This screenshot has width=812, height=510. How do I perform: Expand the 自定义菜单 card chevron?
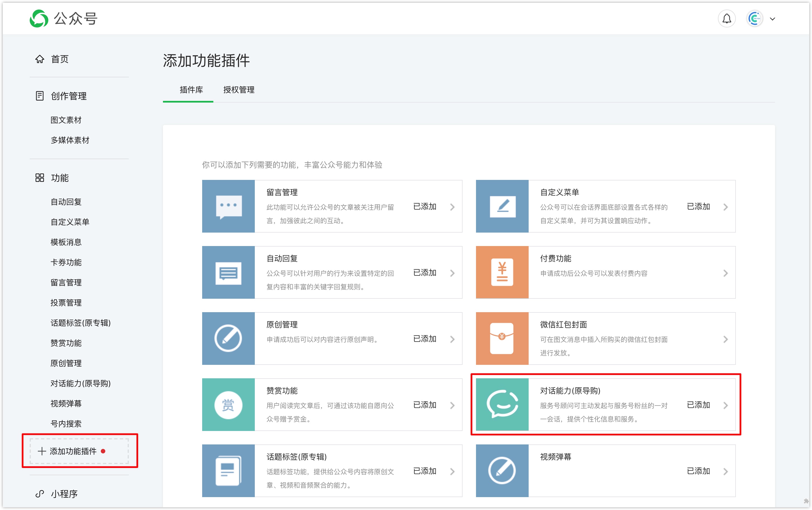pyautogui.click(x=726, y=207)
